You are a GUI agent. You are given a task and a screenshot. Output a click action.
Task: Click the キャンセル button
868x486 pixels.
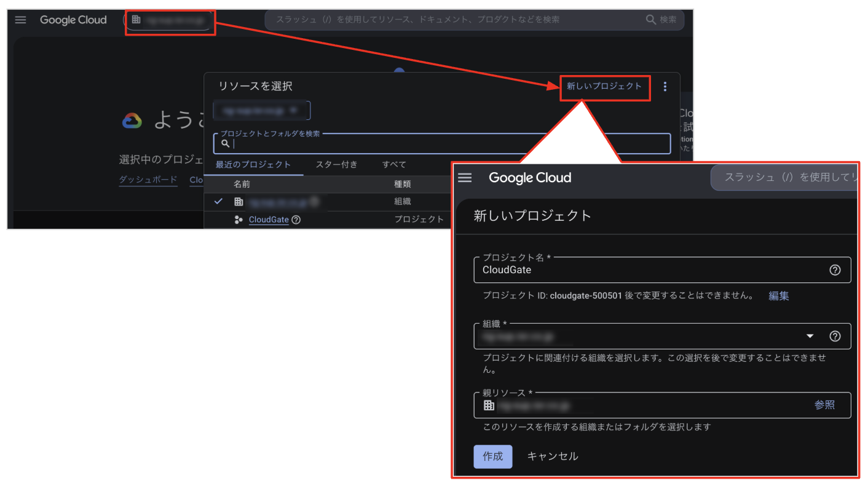click(x=553, y=456)
